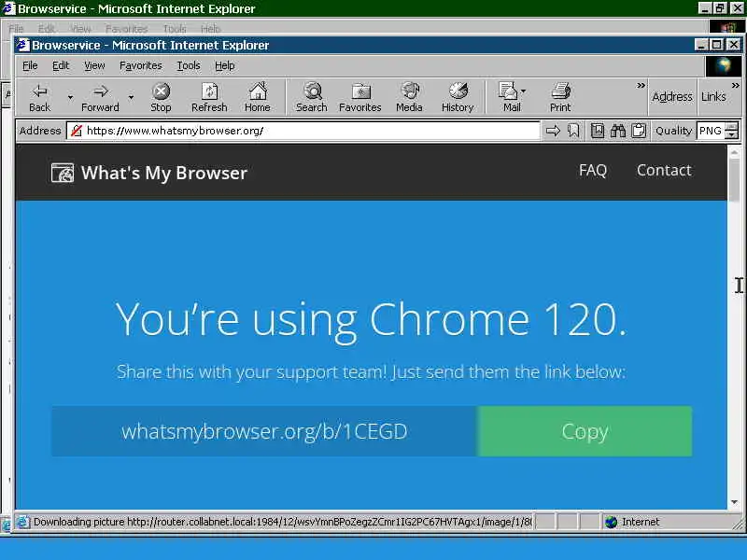Click the Go arrow next to address bar
The image size is (747, 560).
point(553,131)
